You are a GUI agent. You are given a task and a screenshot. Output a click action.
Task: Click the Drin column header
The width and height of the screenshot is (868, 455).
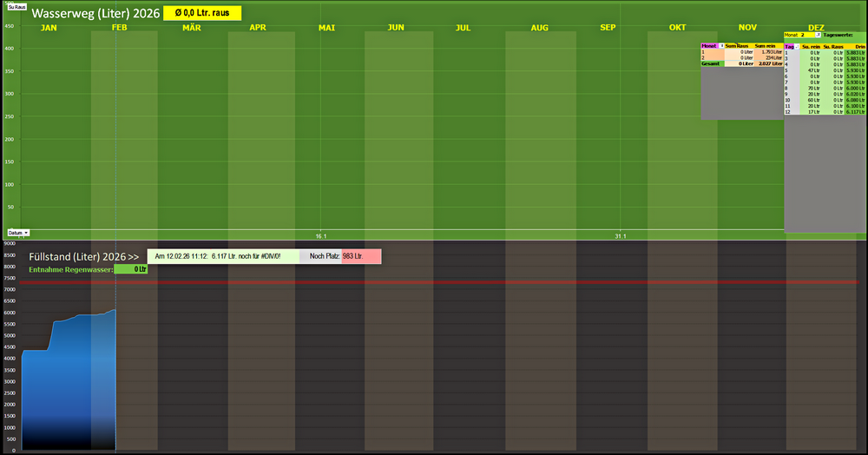pos(859,45)
